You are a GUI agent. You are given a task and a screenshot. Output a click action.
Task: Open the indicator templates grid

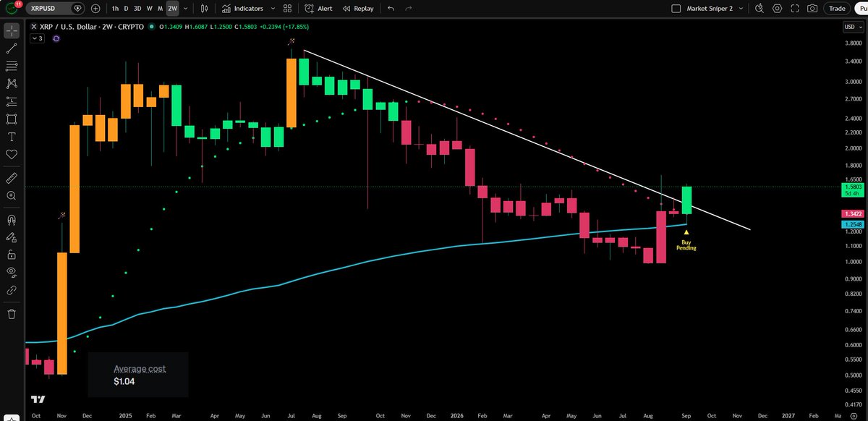[287, 9]
